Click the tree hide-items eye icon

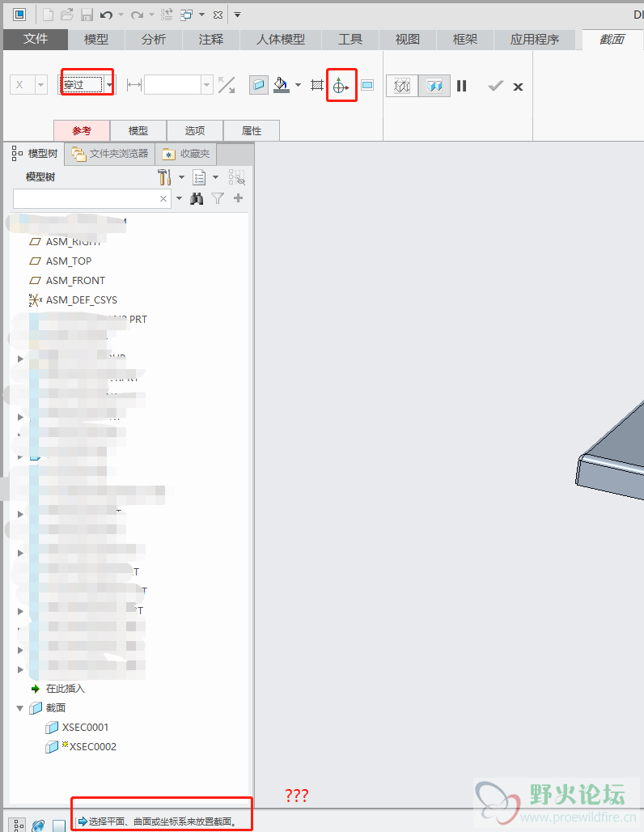pos(236,176)
